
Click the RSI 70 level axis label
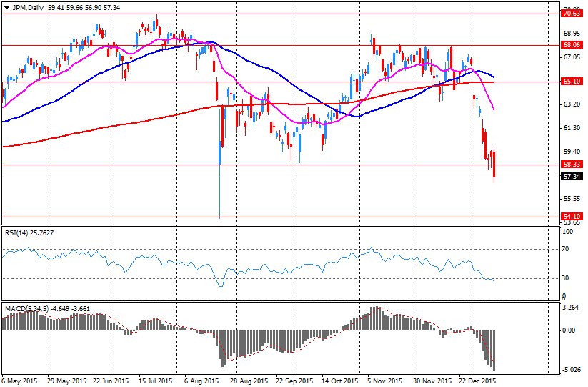[565, 249]
